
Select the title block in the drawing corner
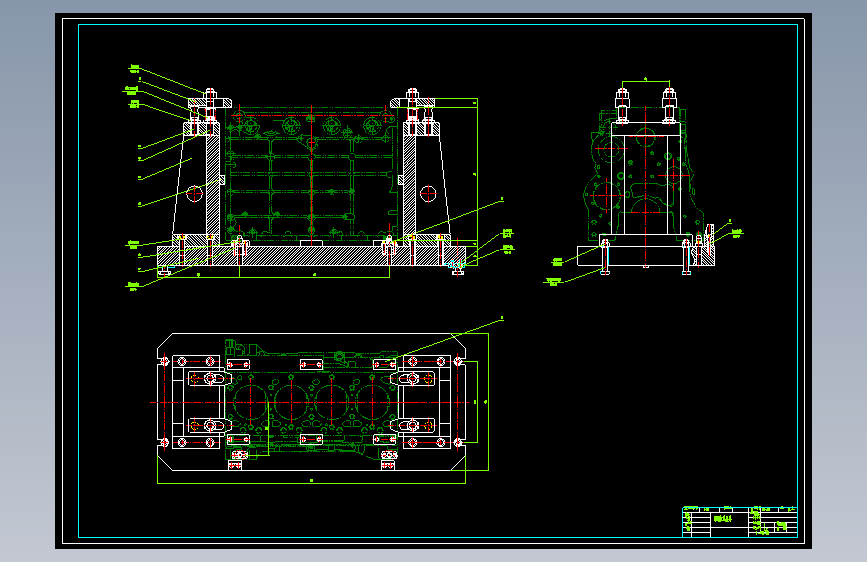[x=740, y=522]
